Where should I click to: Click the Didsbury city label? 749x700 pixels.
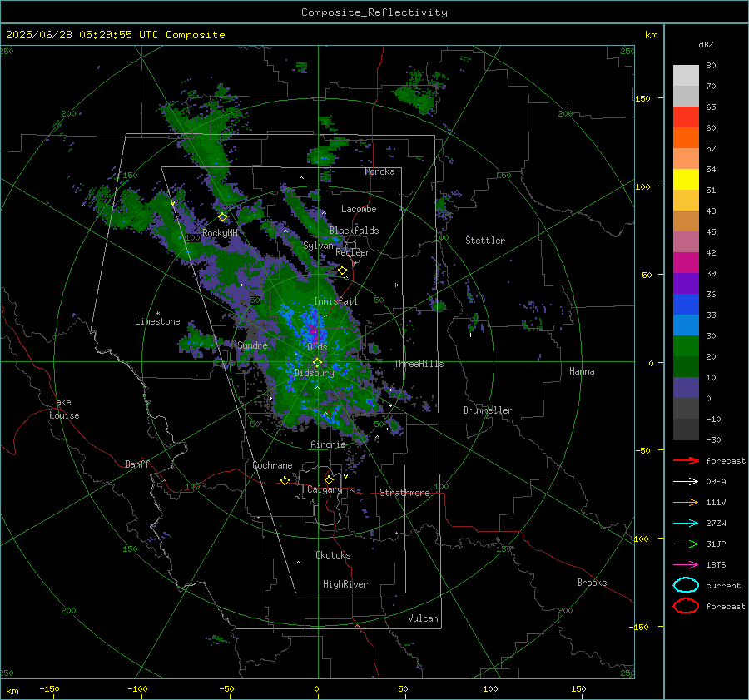pyautogui.click(x=314, y=373)
